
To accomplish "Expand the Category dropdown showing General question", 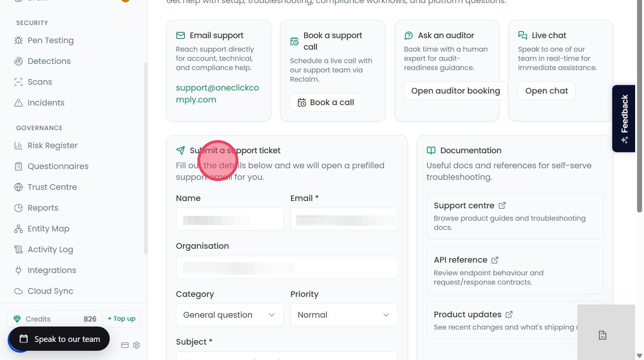I will click(x=230, y=315).
